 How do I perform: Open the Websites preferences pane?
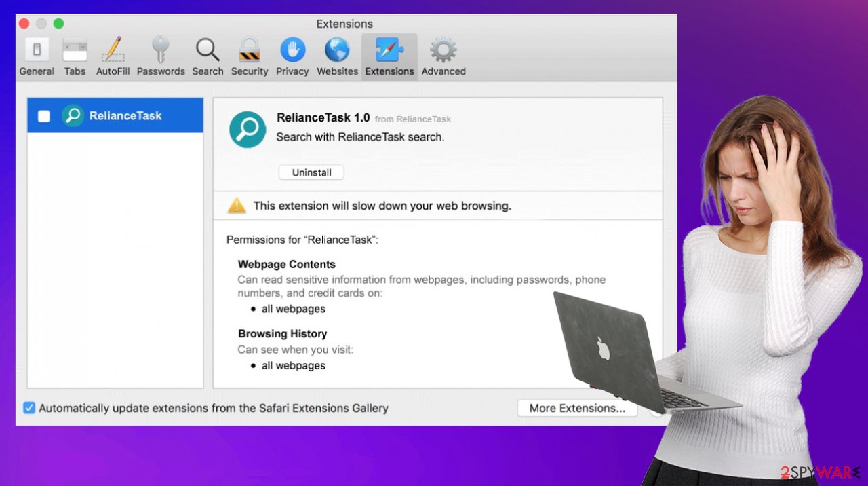click(x=337, y=58)
